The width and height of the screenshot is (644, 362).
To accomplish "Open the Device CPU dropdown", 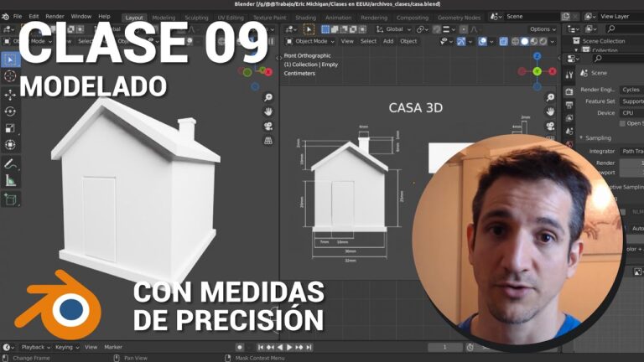I will pos(631,113).
